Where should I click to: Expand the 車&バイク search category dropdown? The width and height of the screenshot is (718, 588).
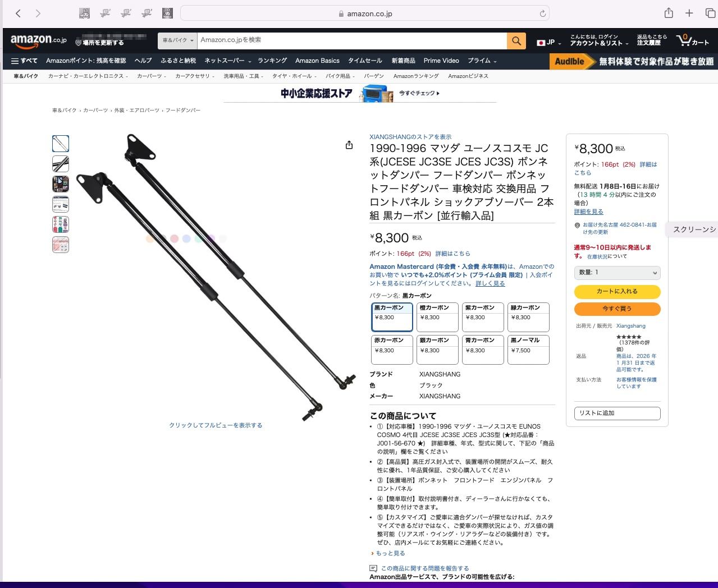pyautogui.click(x=177, y=40)
